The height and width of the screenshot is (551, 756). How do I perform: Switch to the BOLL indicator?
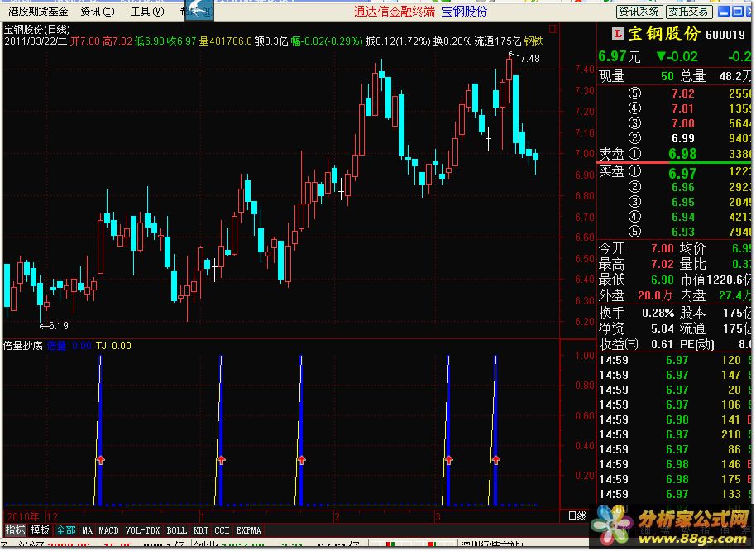pyautogui.click(x=176, y=530)
